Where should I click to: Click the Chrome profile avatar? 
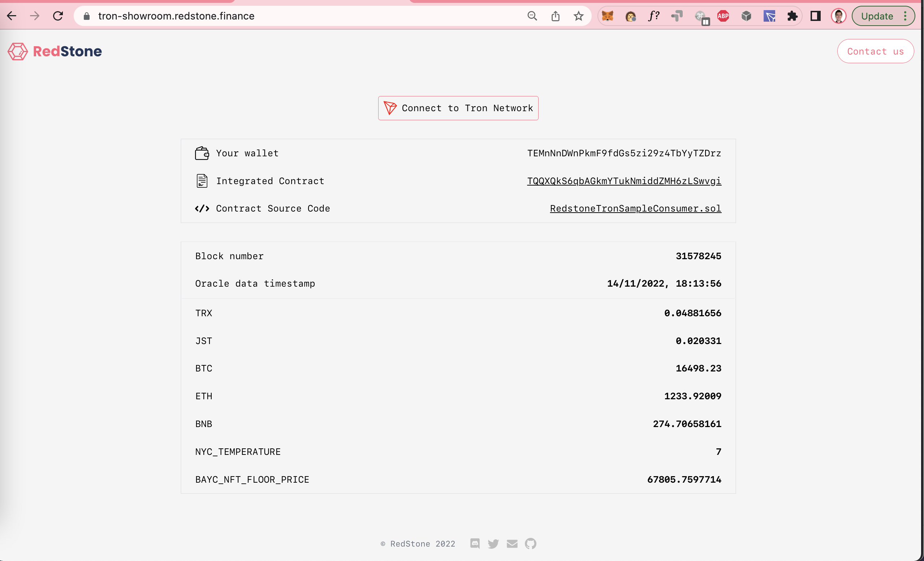coord(838,16)
